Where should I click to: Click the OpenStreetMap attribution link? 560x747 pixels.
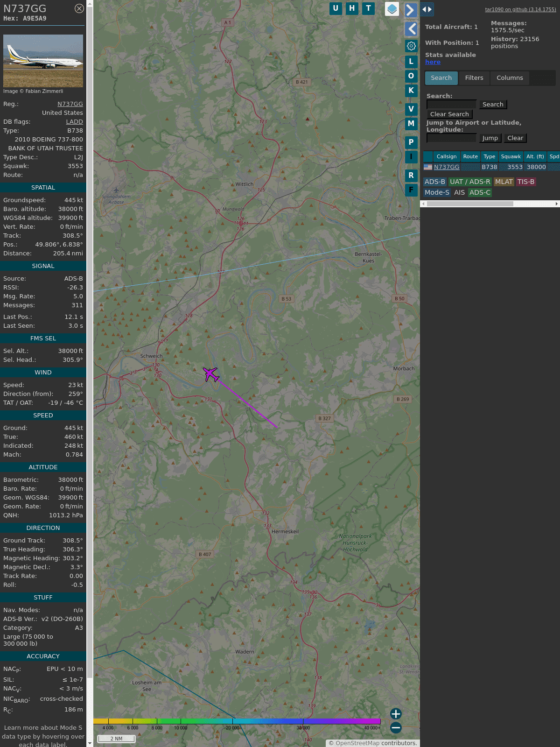coord(357,743)
